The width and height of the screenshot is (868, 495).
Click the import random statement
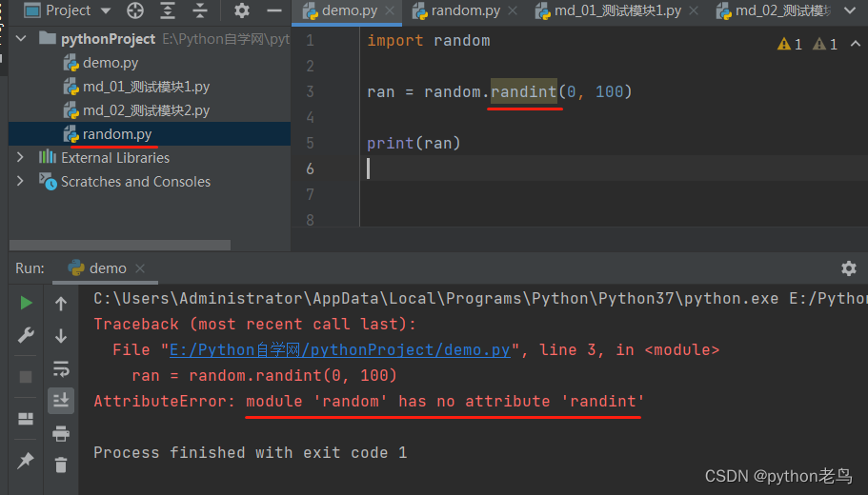pyautogui.click(x=429, y=41)
